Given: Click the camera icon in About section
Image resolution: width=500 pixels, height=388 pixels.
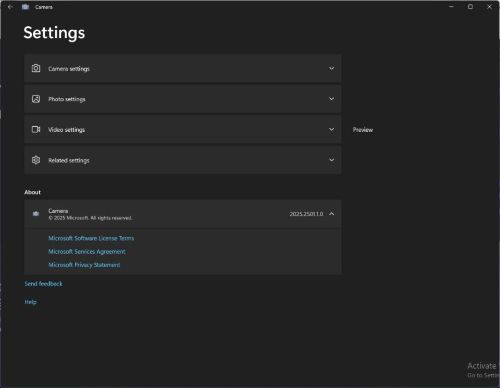Looking at the screenshot, I should click(36, 214).
